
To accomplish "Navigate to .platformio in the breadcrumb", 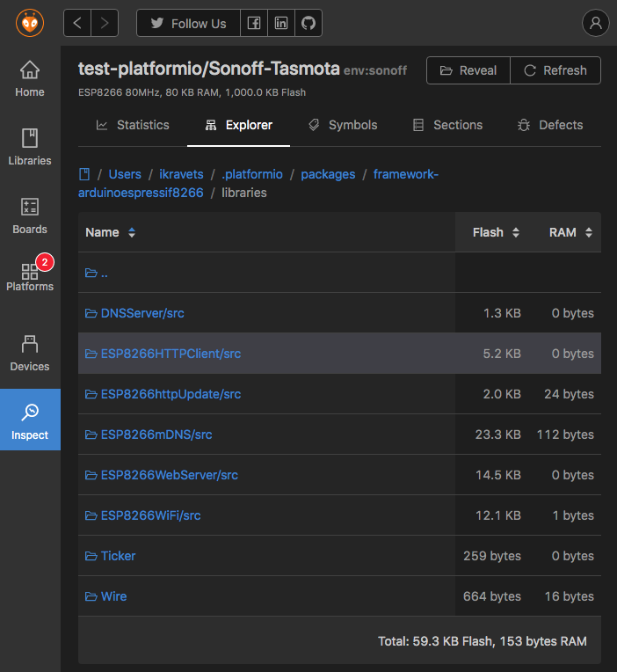I will [x=251, y=174].
